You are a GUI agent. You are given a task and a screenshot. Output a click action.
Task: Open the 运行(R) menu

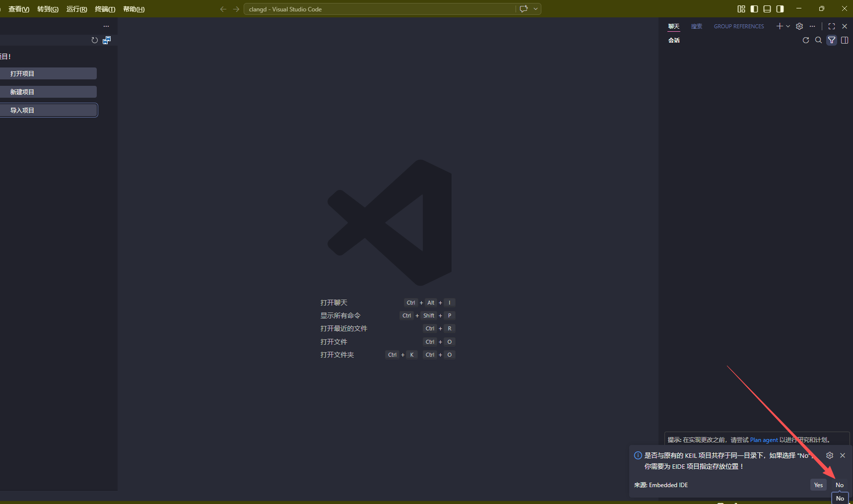76,9
